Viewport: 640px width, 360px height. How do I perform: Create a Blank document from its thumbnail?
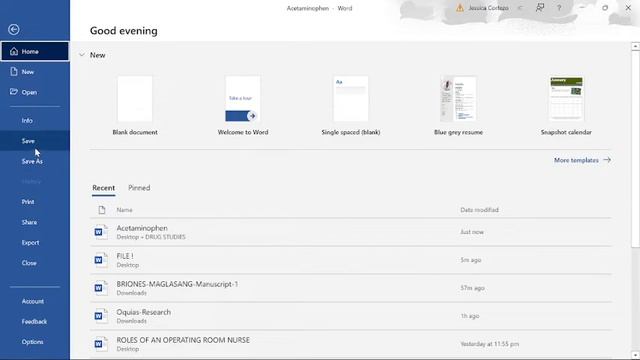[x=135, y=99]
